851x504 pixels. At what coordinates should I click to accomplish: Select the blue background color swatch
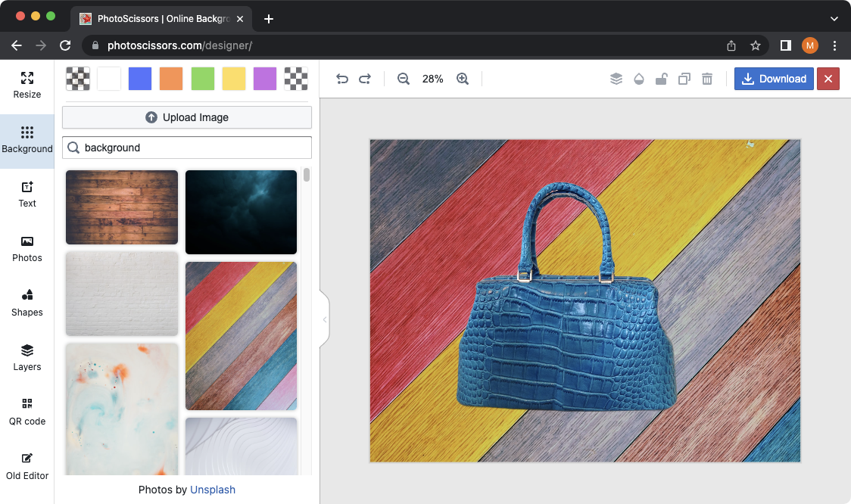pyautogui.click(x=139, y=78)
